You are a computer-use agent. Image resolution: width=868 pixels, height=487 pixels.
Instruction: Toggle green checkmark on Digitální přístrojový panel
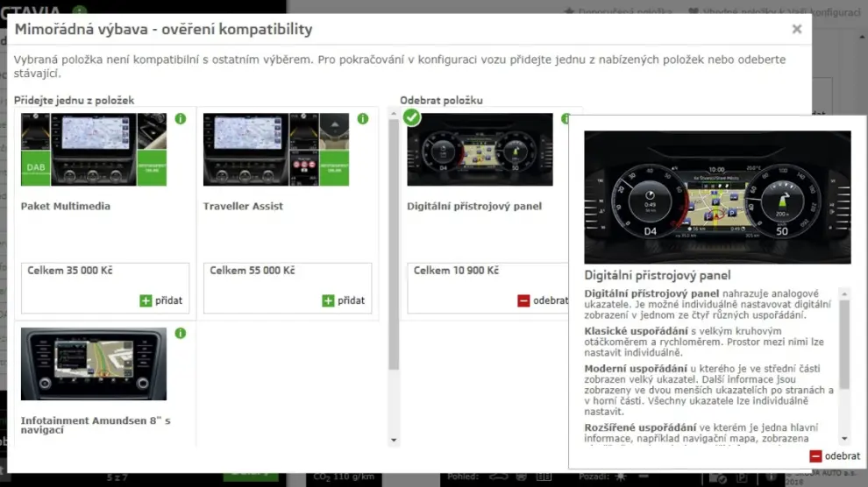[412, 117]
